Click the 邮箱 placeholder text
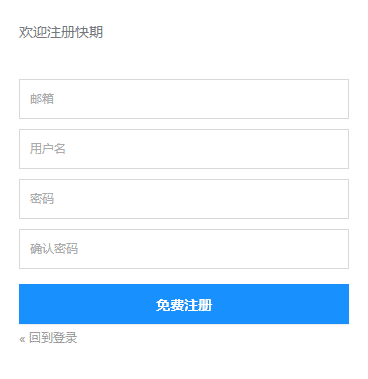Screen dimensions: 368x379 click(x=42, y=99)
